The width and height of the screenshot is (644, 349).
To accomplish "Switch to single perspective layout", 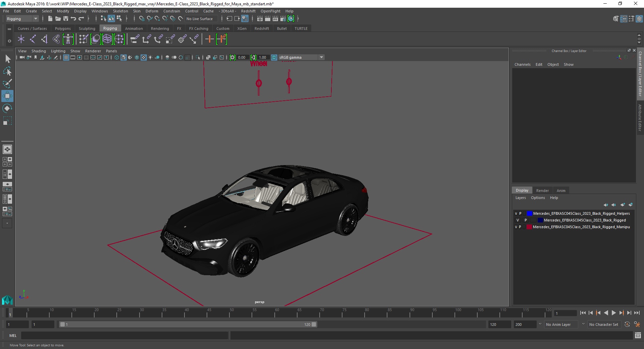I will coord(7,149).
